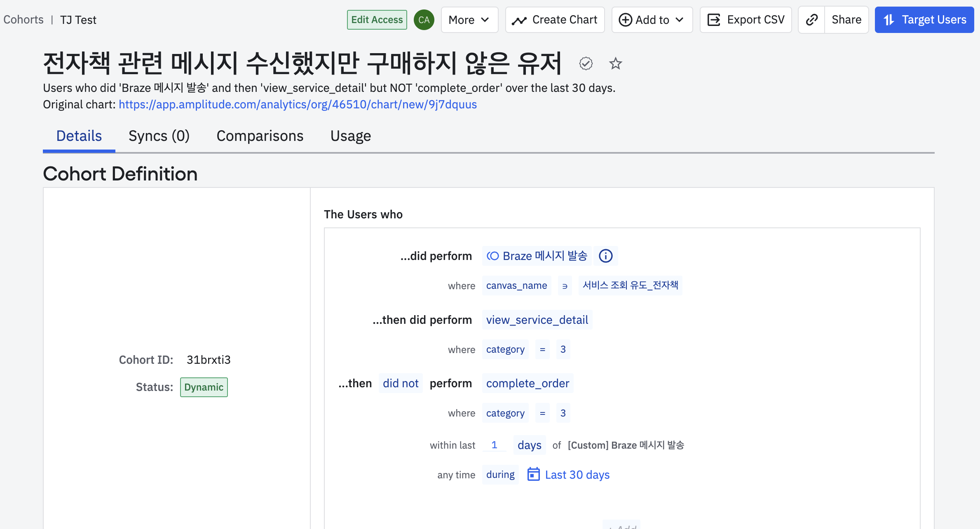The image size is (980, 529).
Task: Edit the value 3 under complete_order
Action: (x=563, y=413)
